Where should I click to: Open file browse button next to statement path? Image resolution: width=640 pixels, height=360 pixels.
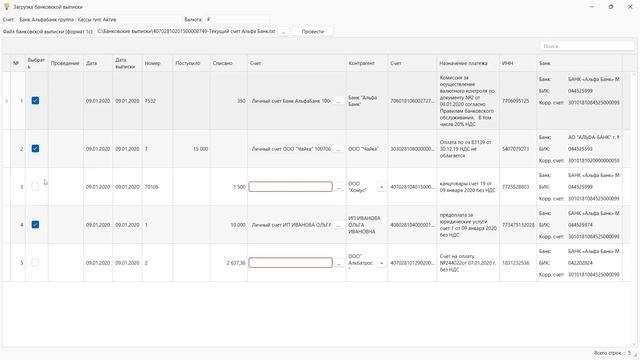[284, 31]
